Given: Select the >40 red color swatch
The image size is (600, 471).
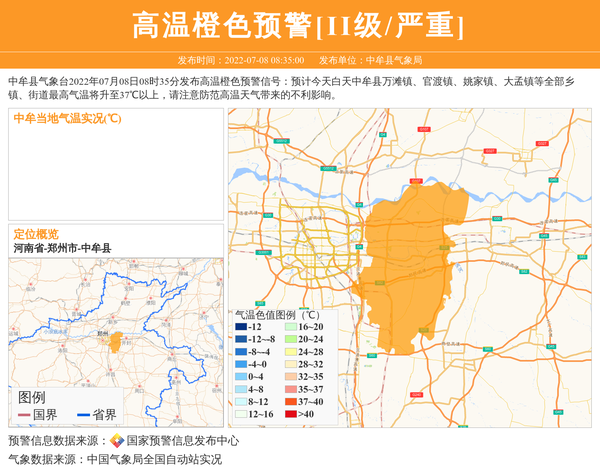Looking at the screenshot, I should 290,414.
